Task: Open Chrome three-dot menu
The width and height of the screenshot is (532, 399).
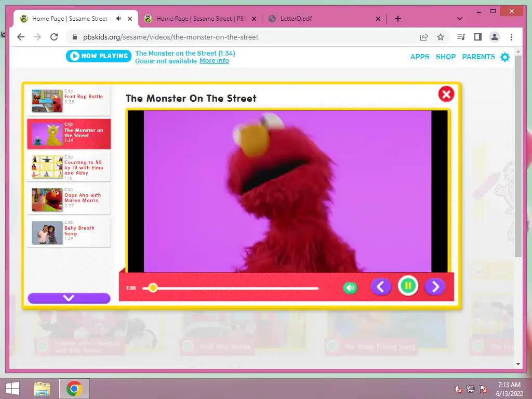Action: click(511, 37)
